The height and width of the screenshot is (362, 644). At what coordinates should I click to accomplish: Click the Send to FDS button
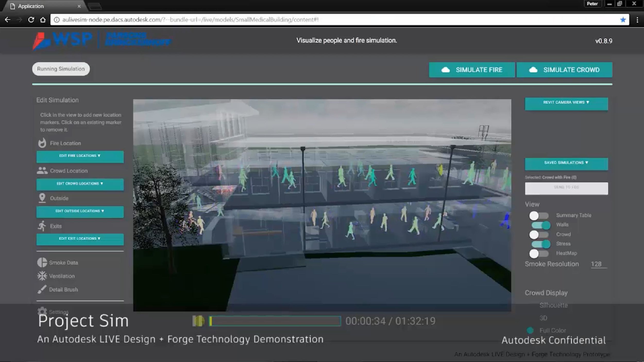(x=566, y=188)
